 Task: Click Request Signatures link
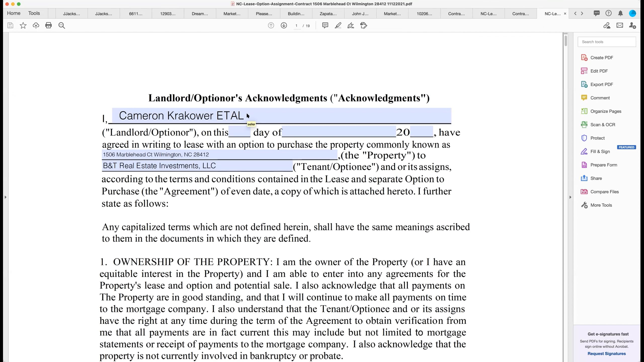tap(607, 353)
